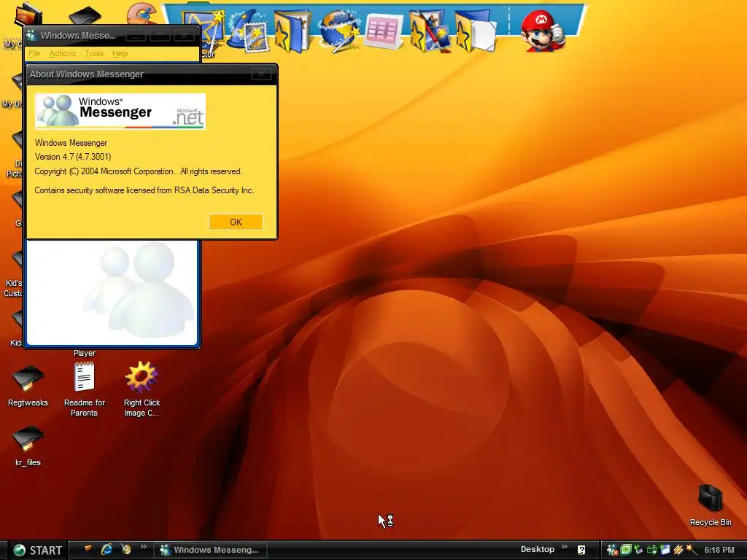Click the Version 4.7 (4.7.3001) text
The height and width of the screenshot is (560, 747).
[x=73, y=157]
